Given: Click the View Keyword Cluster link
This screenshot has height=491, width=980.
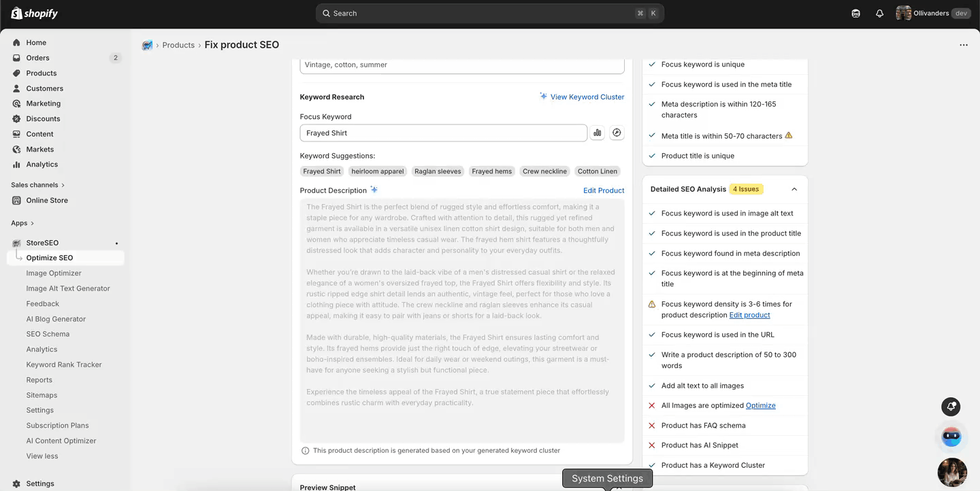Looking at the screenshot, I should coord(587,97).
